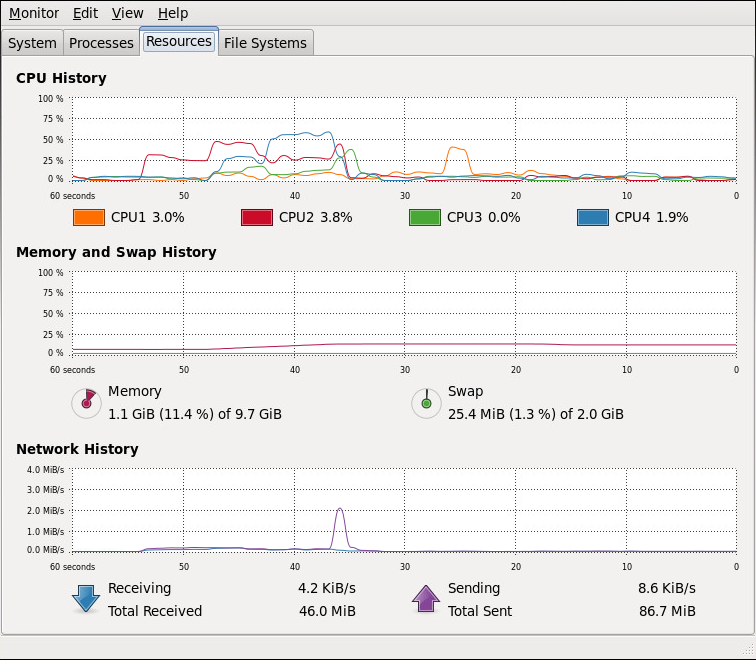
Task: Click the CPU History graph area
Action: (404, 139)
